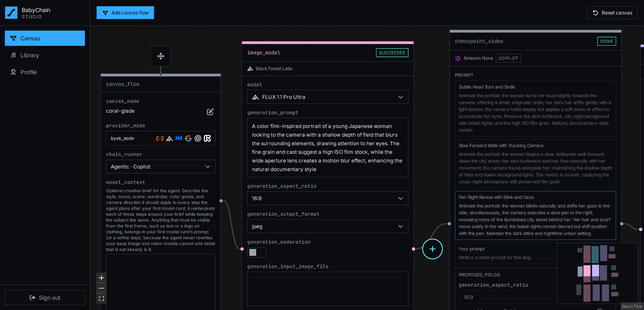Viewport: 644px width, 310px height.
Task: Click the minimap overview panel
Action: (x=597, y=273)
